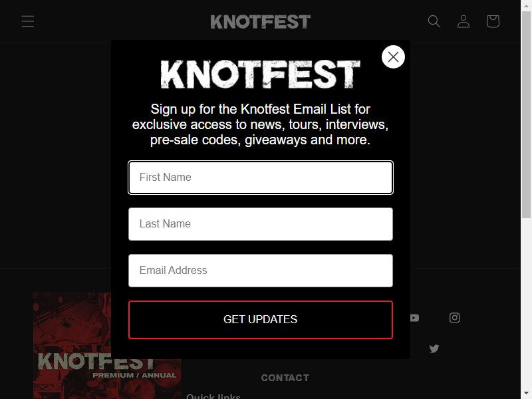The image size is (532, 399).
Task: Click the page vertical scrollbar thumb
Action: (x=526, y=114)
